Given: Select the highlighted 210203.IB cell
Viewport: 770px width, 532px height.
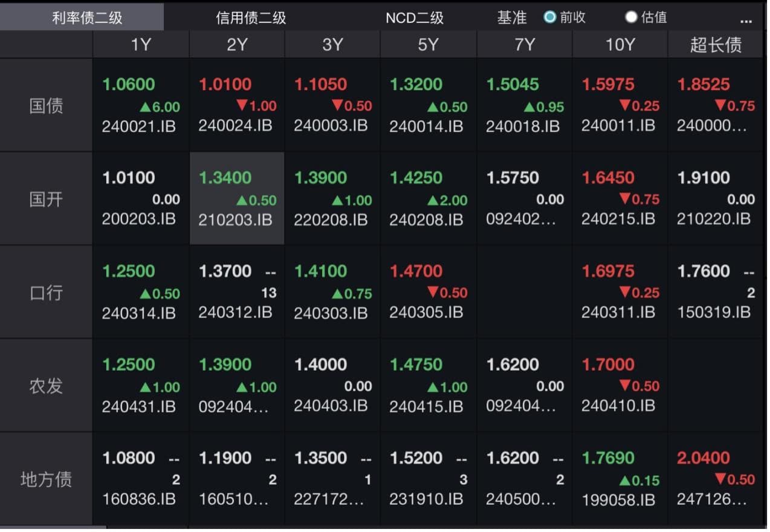Looking at the screenshot, I should 237,199.
